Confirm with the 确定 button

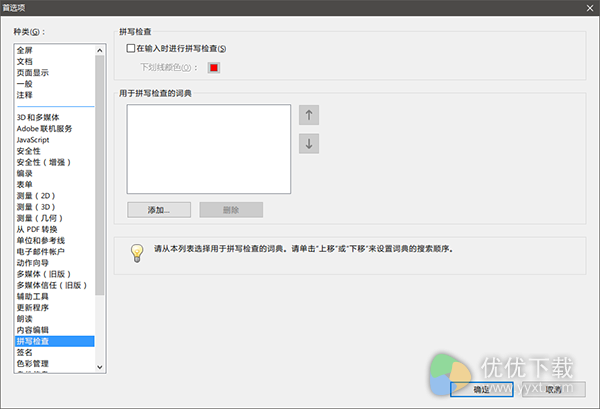[x=481, y=389]
